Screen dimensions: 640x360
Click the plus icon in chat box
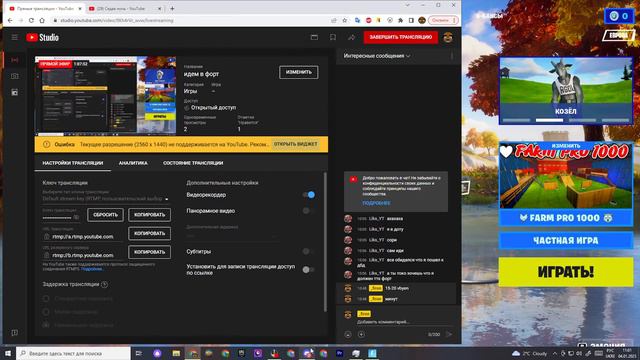click(x=361, y=334)
